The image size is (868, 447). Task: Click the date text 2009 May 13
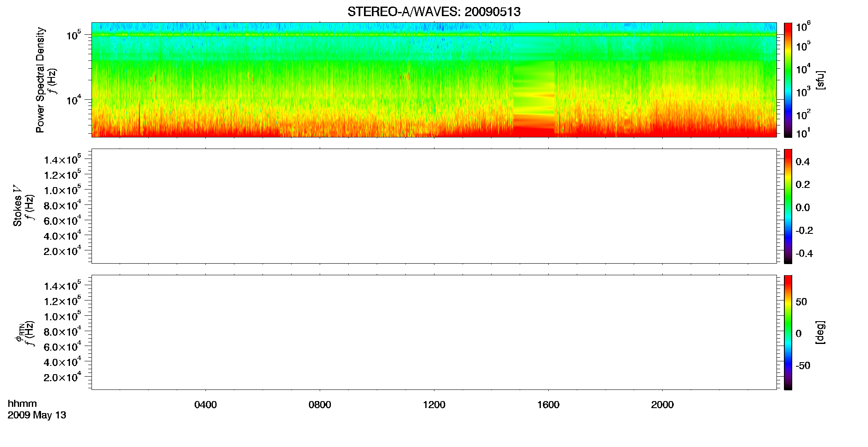tap(37, 415)
